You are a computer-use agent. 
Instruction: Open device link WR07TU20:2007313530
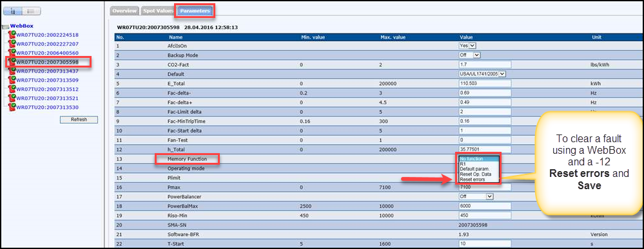coord(47,107)
